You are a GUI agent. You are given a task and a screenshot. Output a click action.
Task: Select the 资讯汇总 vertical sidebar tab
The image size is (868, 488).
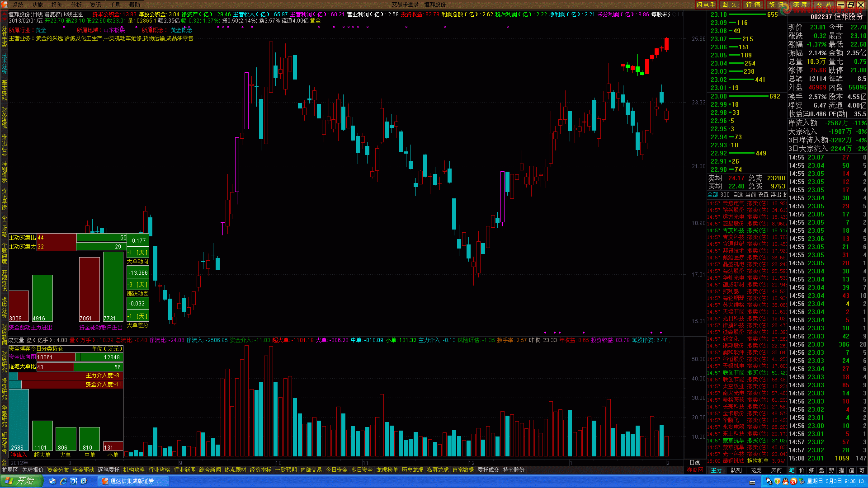4,145
